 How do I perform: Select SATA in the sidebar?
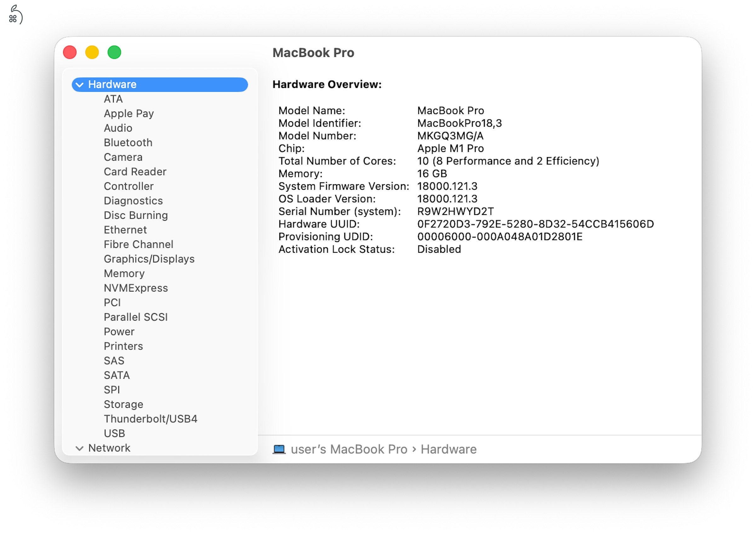(x=117, y=375)
